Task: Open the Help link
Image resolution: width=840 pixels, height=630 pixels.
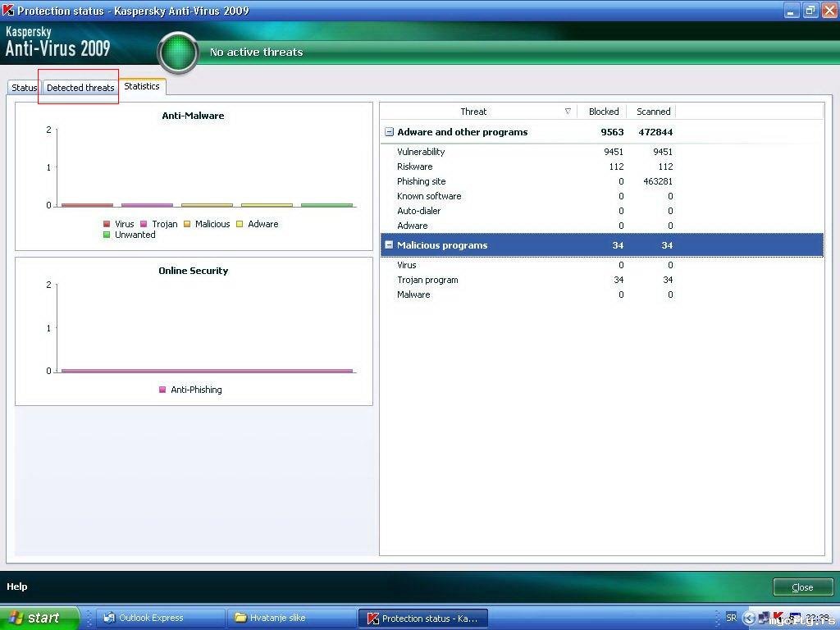Action: click(17, 587)
